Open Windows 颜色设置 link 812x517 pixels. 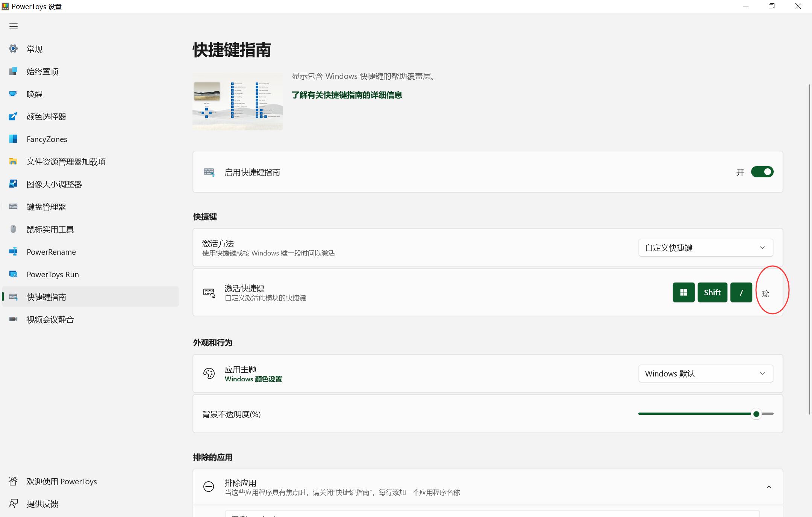[253, 379]
